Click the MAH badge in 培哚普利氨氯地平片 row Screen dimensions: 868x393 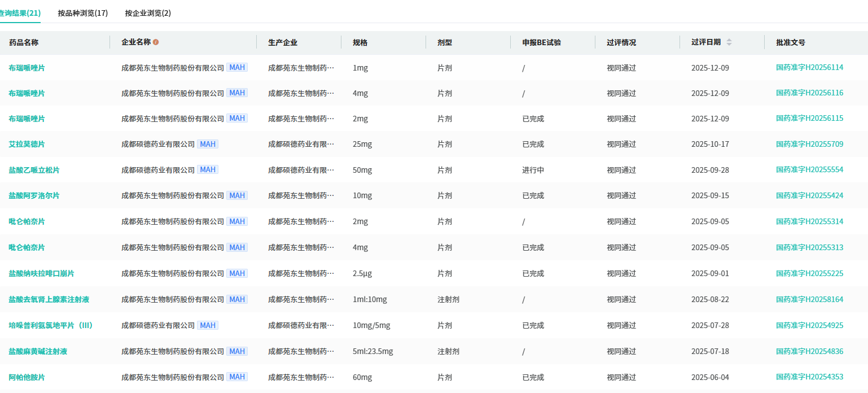(208, 325)
